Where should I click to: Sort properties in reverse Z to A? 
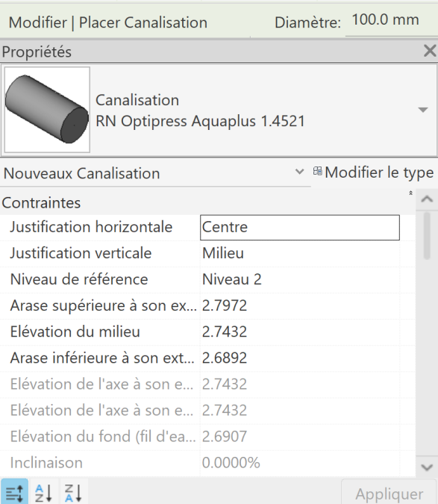pos(74,493)
